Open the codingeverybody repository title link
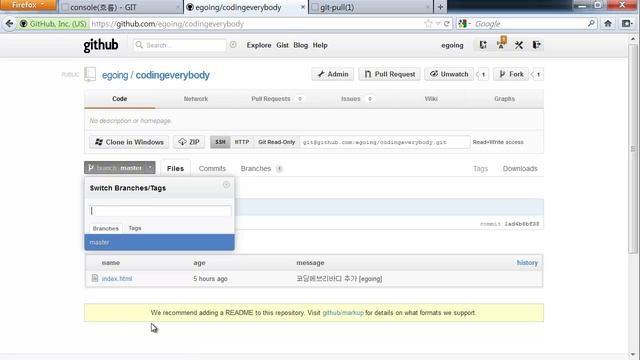The width and height of the screenshot is (640, 360). point(172,75)
